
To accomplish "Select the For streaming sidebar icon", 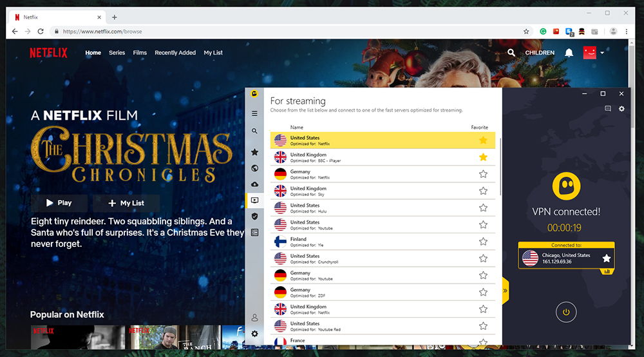I will [254, 200].
